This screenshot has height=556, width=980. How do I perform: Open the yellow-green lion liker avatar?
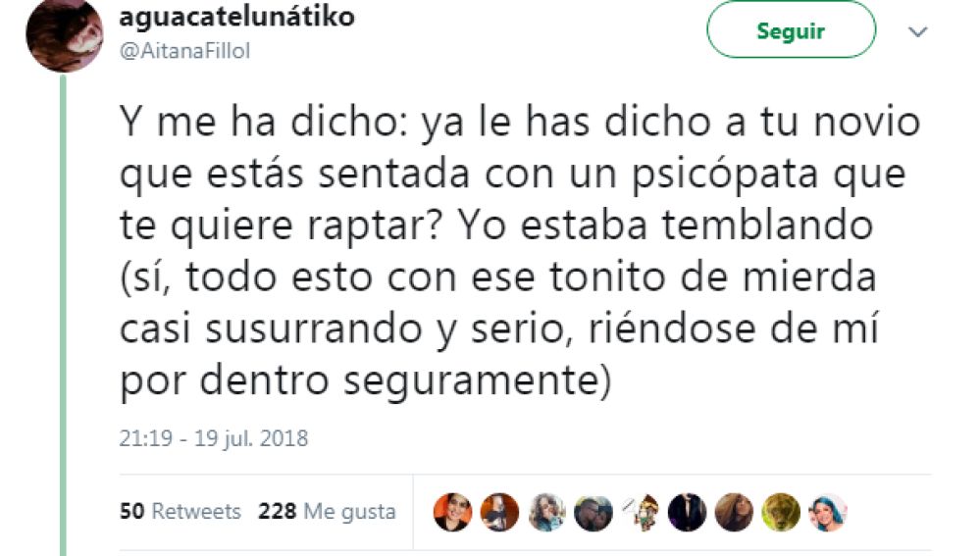click(x=781, y=512)
